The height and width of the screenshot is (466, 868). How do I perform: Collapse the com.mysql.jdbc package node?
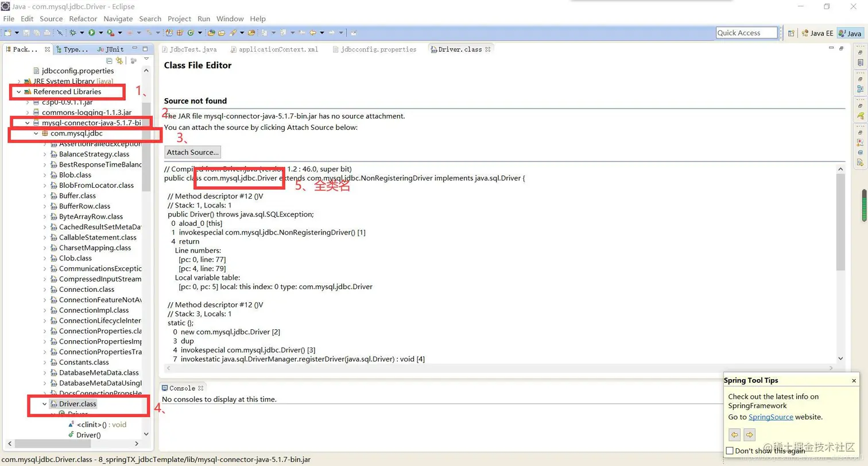tap(36, 133)
